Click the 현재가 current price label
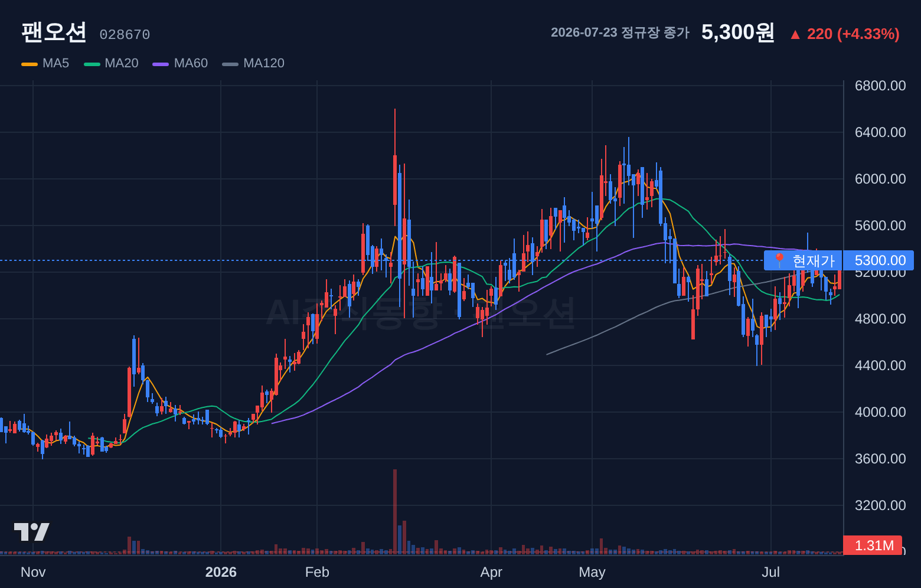This screenshot has height=588, width=921. (803, 260)
